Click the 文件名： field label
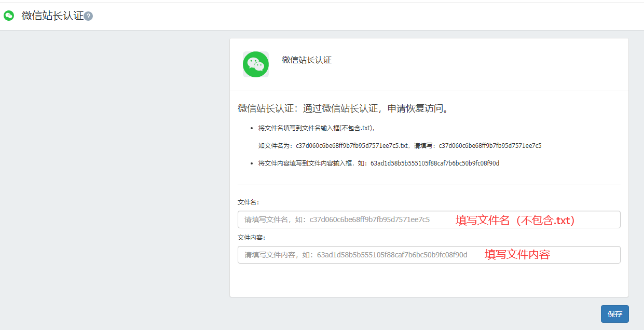This screenshot has width=644, height=330. 249,202
